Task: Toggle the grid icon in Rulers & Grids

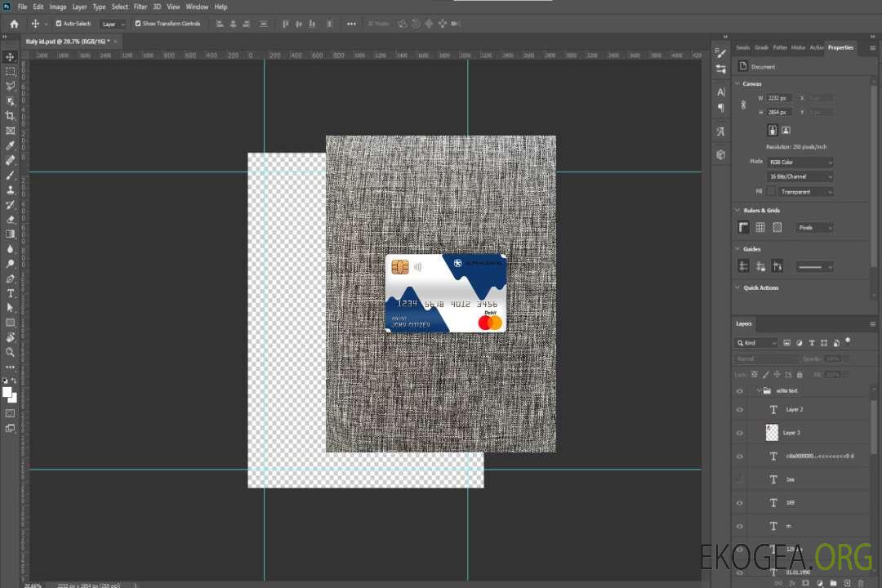Action: (760, 228)
